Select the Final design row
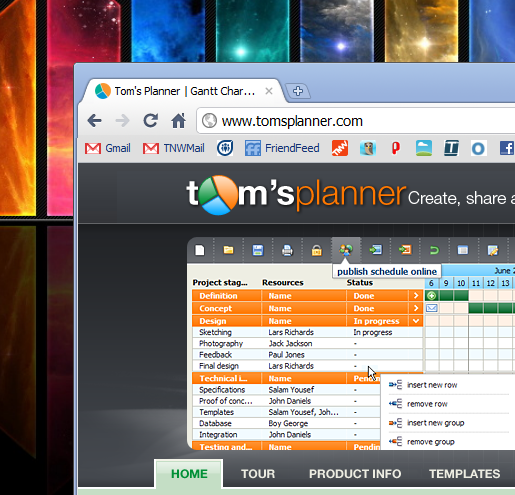The width and height of the screenshot is (515, 495). pos(307,366)
